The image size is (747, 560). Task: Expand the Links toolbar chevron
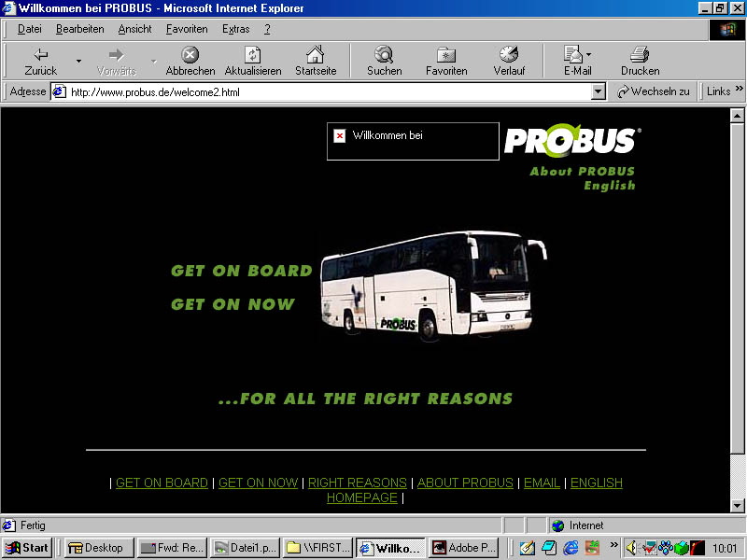(x=739, y=89)
